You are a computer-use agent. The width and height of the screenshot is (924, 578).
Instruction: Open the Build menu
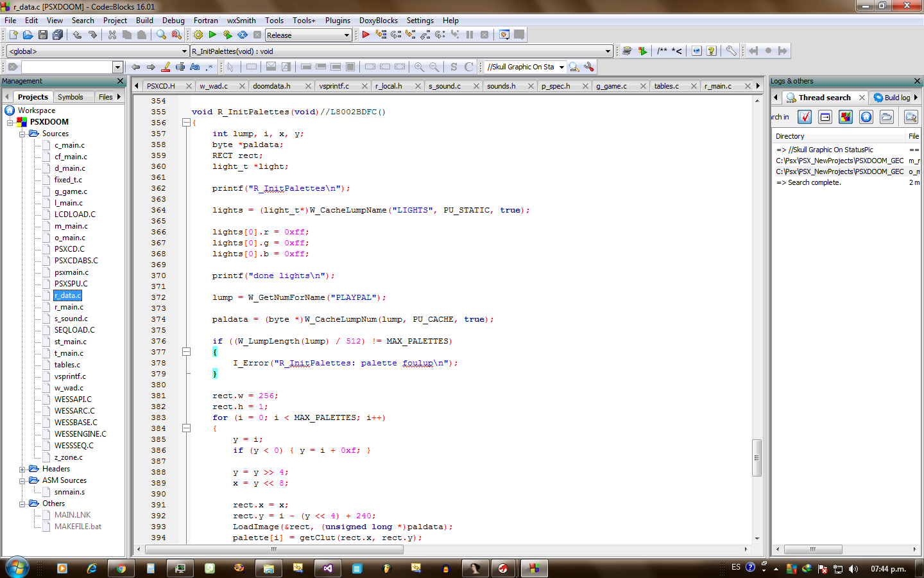coord(144,21)
